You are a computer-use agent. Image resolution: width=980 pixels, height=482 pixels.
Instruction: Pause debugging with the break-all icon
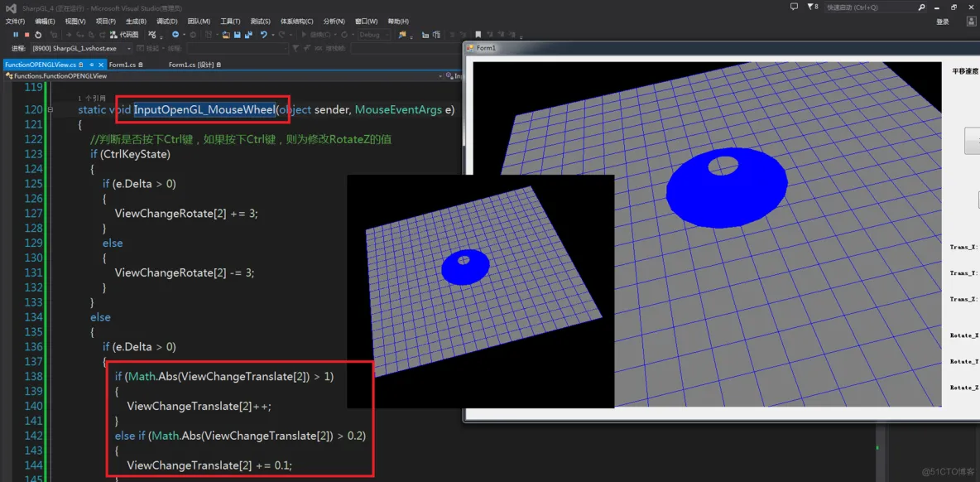(x=15, y=35)
